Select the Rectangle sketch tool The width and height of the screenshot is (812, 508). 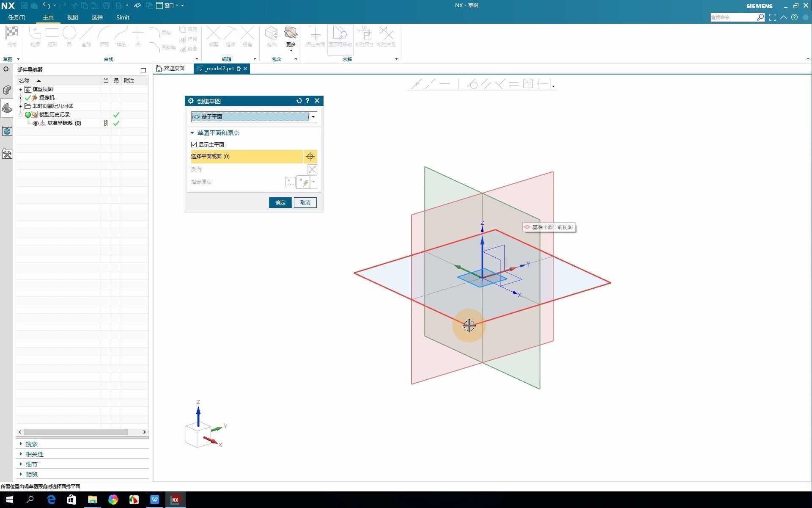[x=52, y=33]
